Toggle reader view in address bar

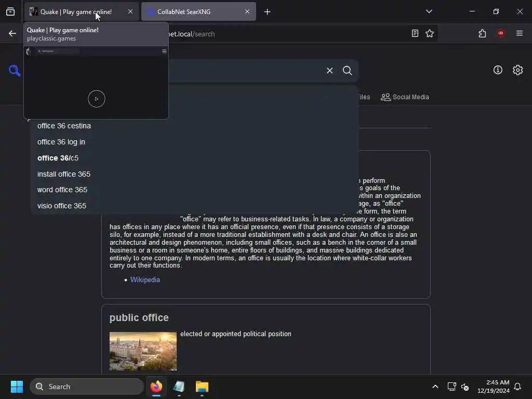(x=415, y=33)
